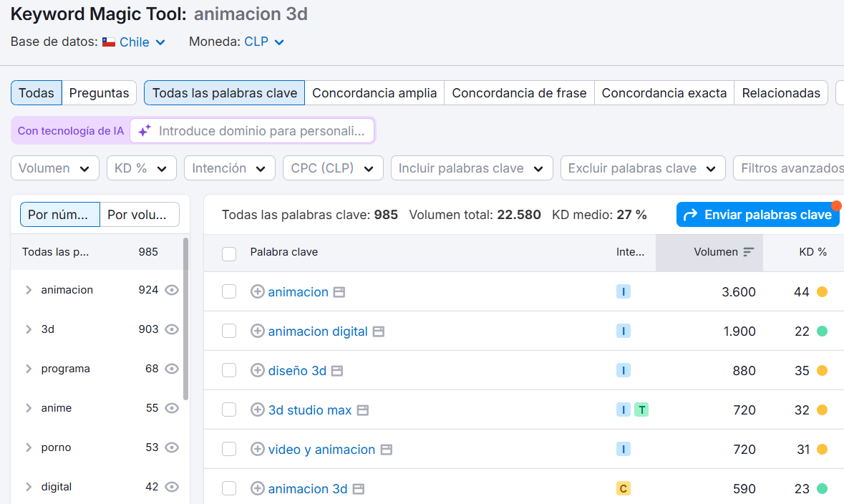Open the '3d studio max' keyword link
This screenshot has width=844, height=504.
click(310, 410)
